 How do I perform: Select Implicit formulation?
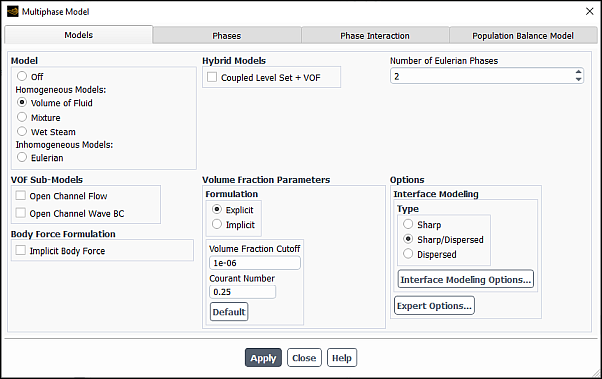click(217, 224)
